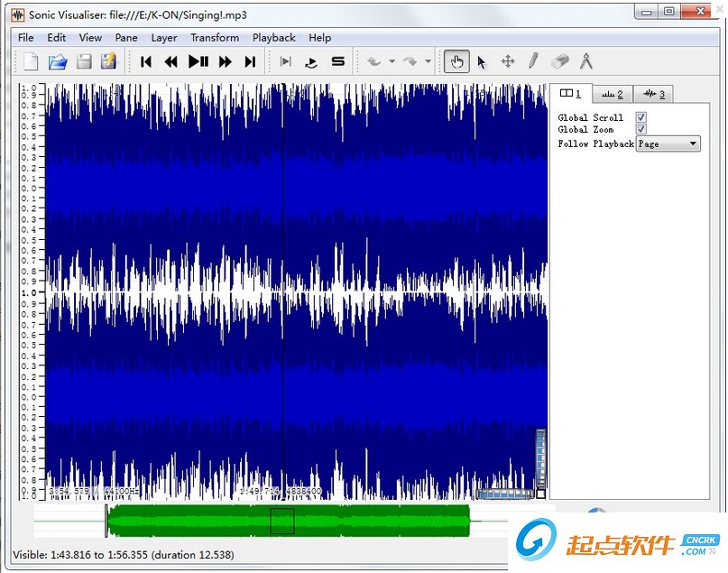Rewind to the start of the audio
This screenshot has width=728, height=573.
[146, 61]
